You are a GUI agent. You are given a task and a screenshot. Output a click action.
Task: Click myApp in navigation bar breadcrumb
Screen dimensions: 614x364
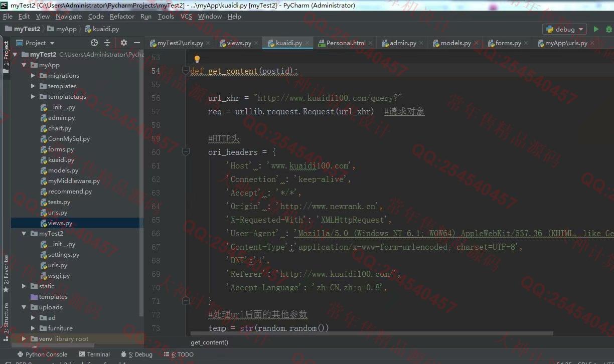tap(62, 29)
